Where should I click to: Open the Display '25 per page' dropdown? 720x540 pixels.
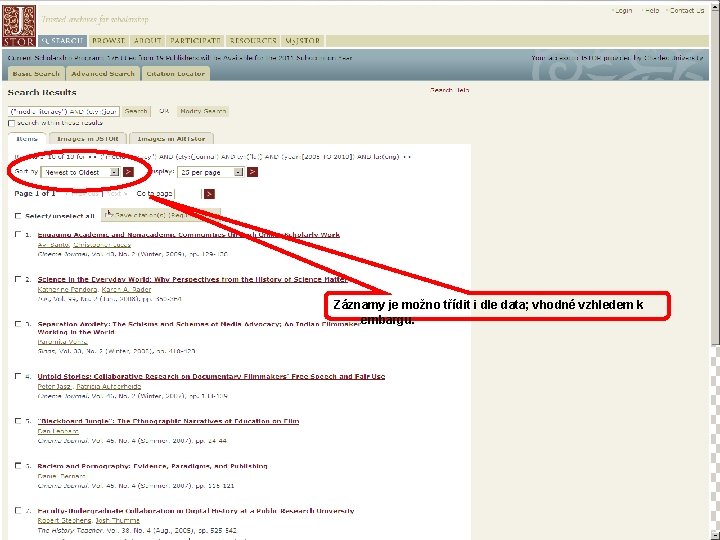click(x=210, y=172)
